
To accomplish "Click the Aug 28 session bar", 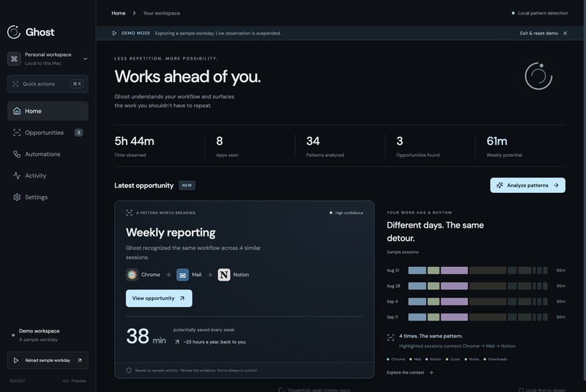I will [x=478, y=286].
